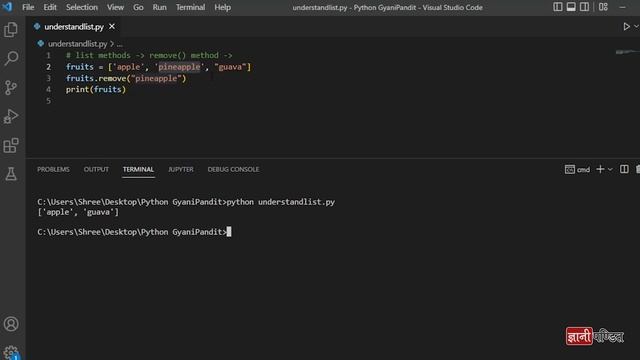
Task: Click line number 1 in the gutter
Action: [x=49, y=55]
